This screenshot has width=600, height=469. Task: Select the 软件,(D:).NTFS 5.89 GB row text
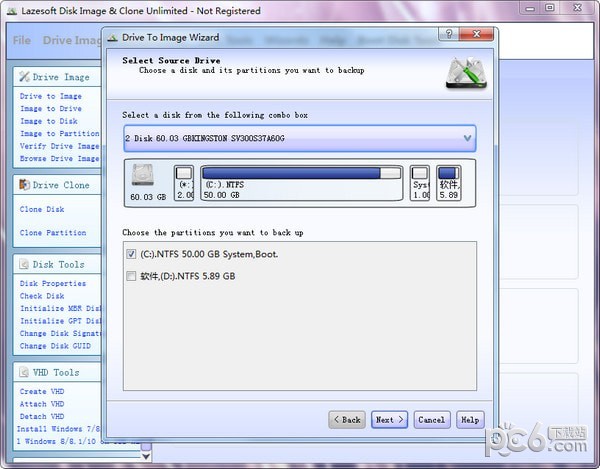[x=188, y=276]
